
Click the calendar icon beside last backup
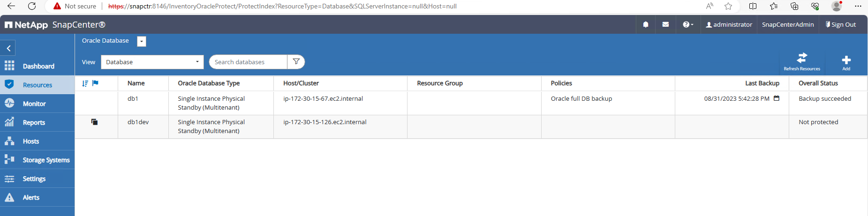[x=777, y=98]
